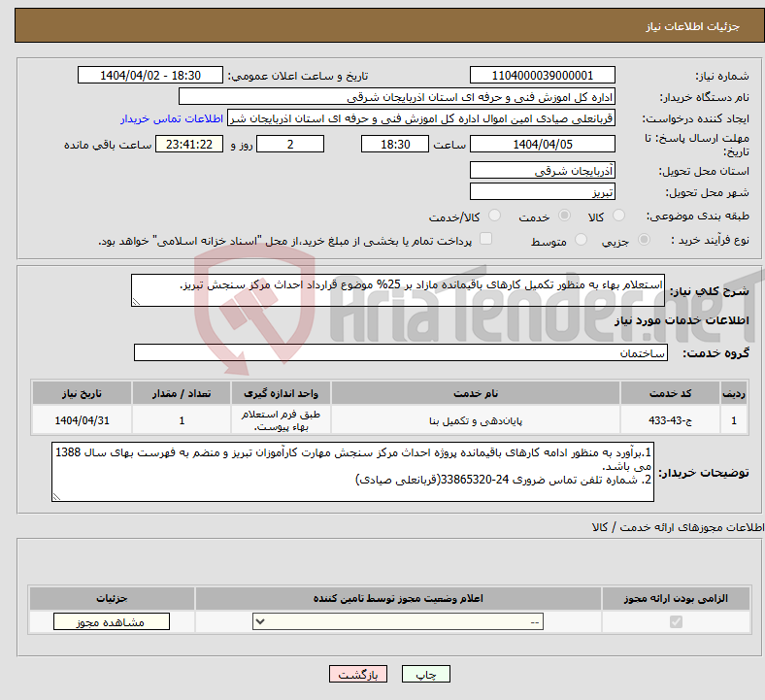Click the general need description textarea
The width and height of the screenshot is (765, 700).
pos(398,290)
